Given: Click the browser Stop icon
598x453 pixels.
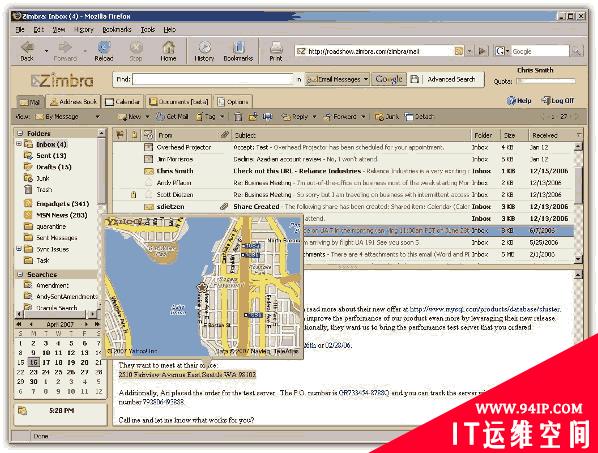Looking at the screenshot, I should click(x=136, y=48).
